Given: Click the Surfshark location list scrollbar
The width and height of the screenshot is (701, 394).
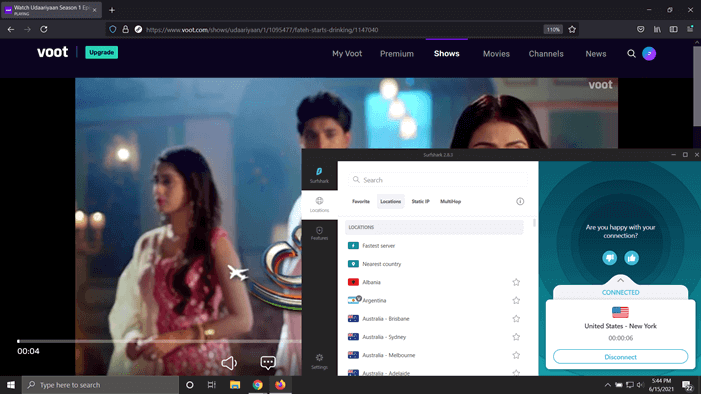Looking at the screenshot, I should point(534,223).
